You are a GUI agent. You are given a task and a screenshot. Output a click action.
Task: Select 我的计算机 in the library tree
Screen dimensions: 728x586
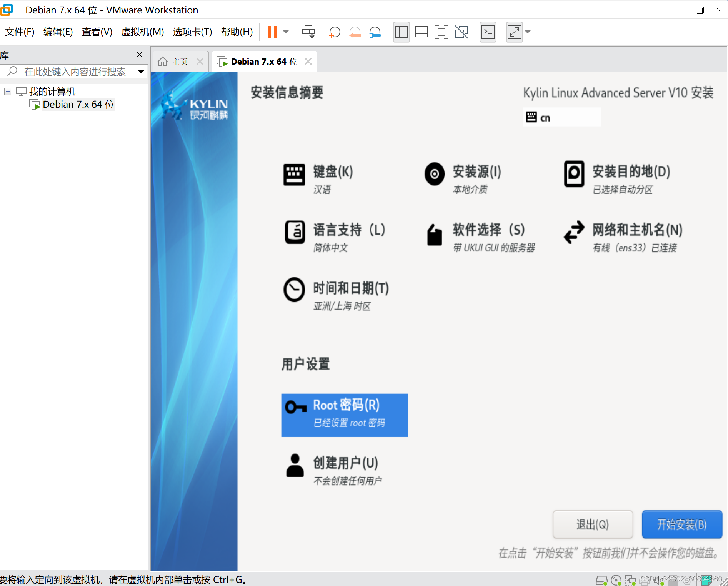[x=52, y=92]
